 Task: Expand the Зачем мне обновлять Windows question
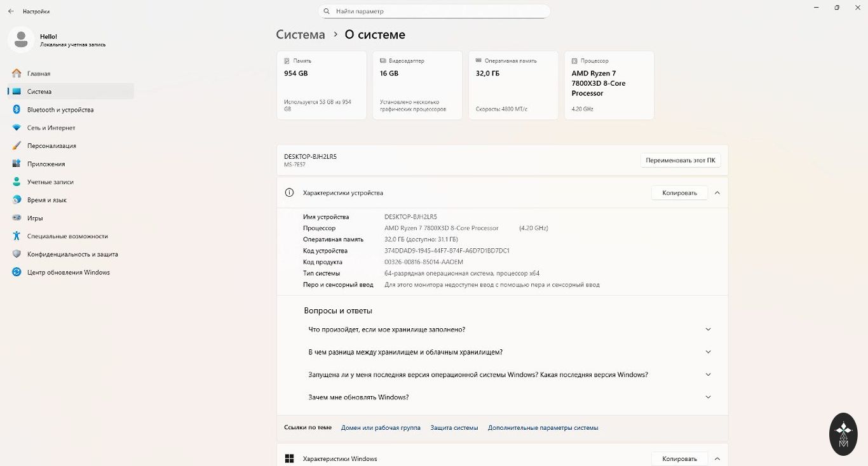pos(708,397)
